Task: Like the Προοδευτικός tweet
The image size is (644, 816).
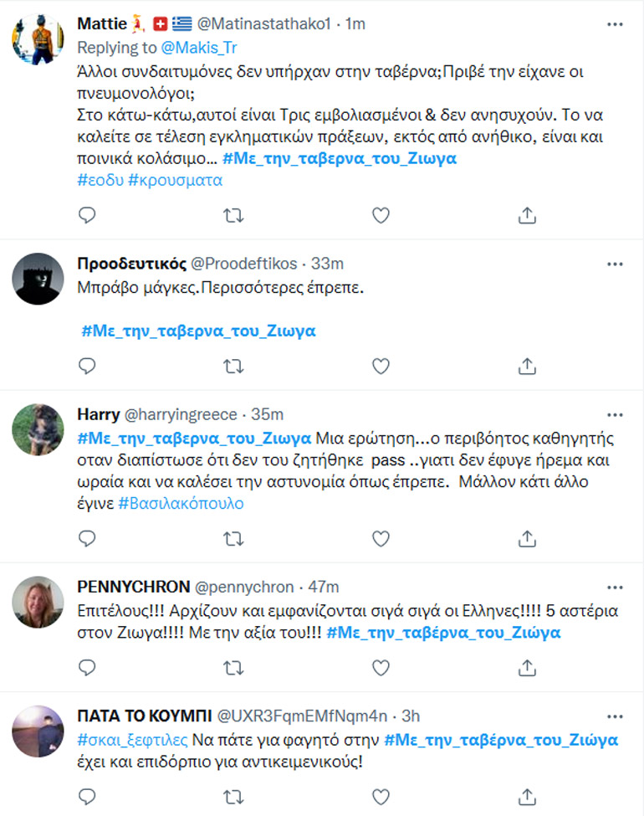Action: point(381,366)
